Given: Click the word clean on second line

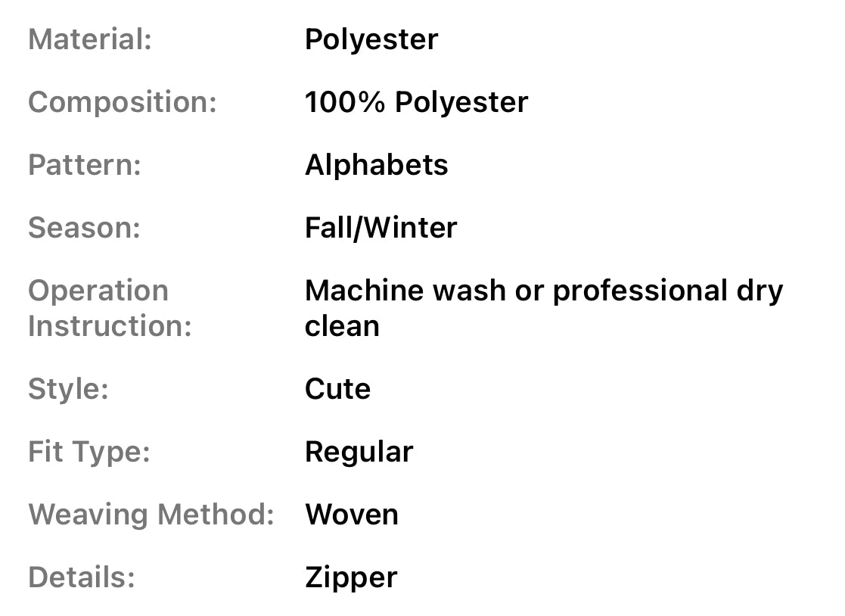Looking at the screenshot, I should point(342,326).
